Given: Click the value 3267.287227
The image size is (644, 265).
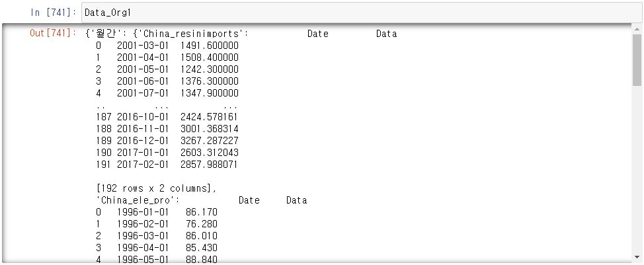Looking at the screenshot, I should (210, 141).
